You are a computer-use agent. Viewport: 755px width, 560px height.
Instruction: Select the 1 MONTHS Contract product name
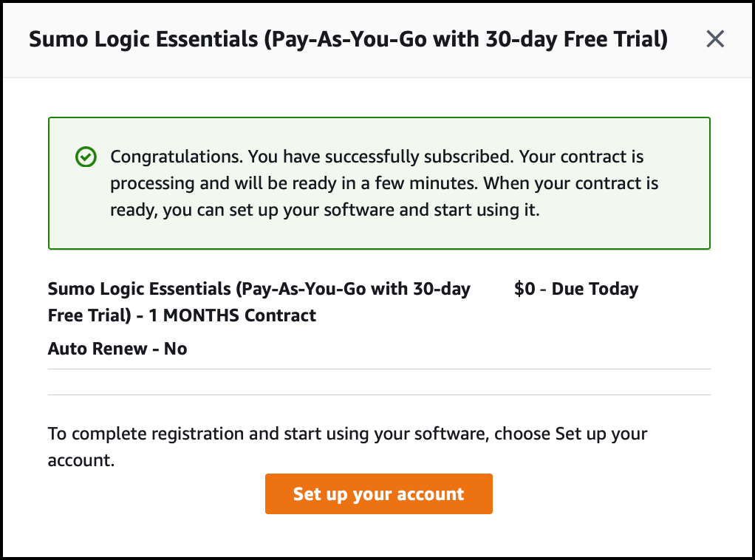259,302
